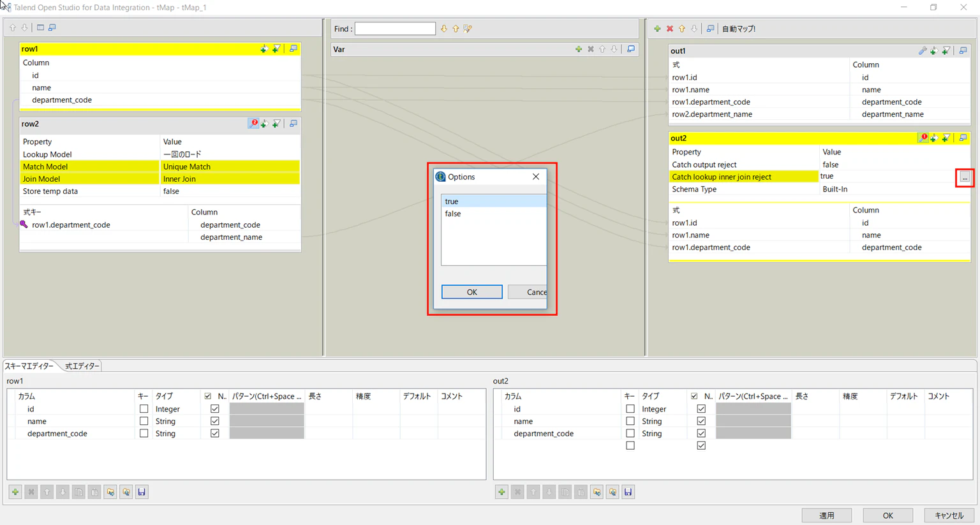
Task: Click 適用 apply button
Action: tap(826, 515)
